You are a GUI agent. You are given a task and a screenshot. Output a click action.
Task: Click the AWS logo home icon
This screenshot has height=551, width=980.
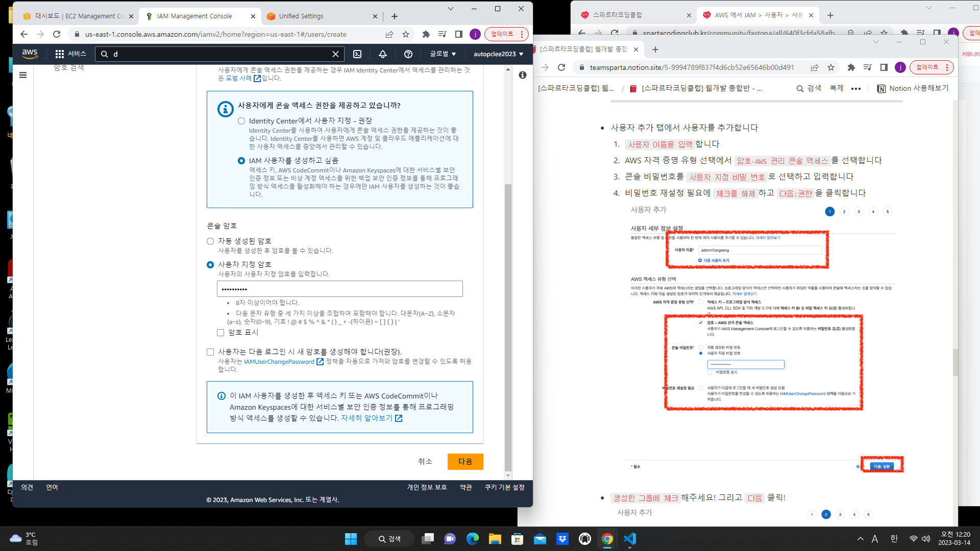30,54
